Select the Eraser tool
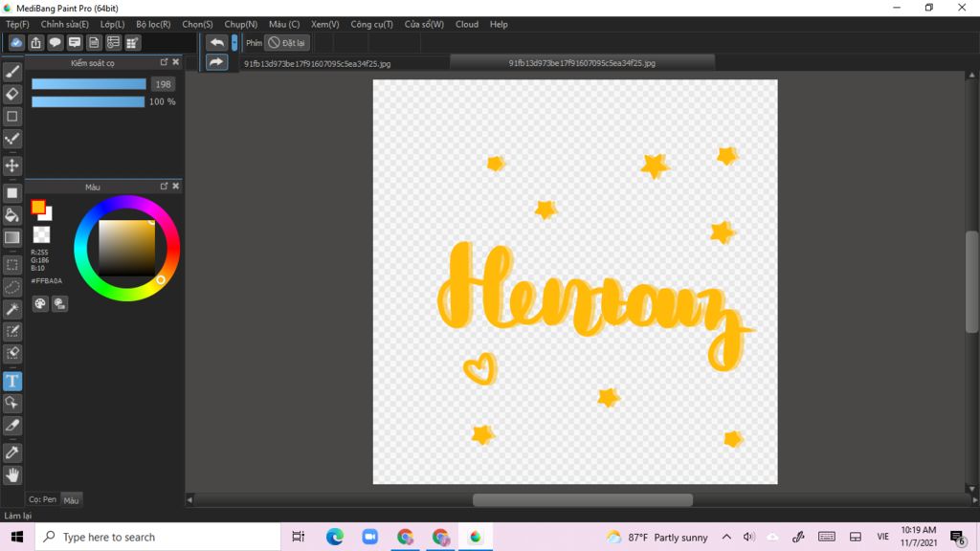Screen dimensions: 980x551 (11, 95)
